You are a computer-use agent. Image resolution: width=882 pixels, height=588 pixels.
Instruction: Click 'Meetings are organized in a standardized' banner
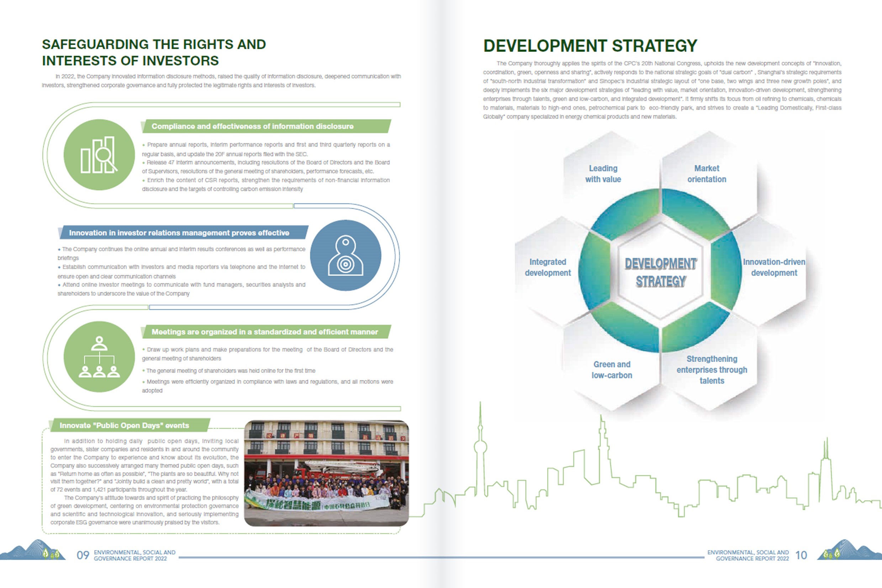(x=266, y=332)
